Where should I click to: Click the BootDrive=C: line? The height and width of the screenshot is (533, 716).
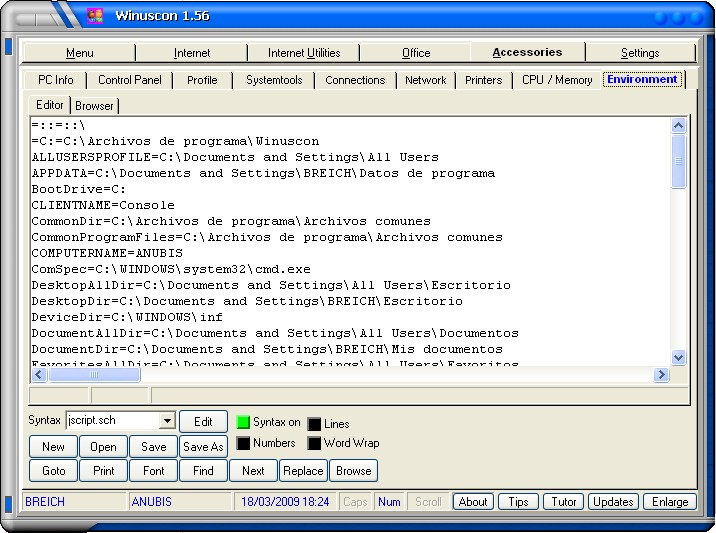tap(79, 189)
